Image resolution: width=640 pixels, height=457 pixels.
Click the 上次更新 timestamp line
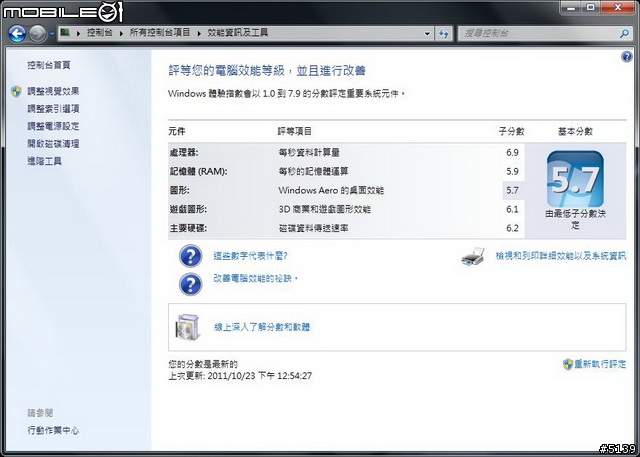(240, 376)
